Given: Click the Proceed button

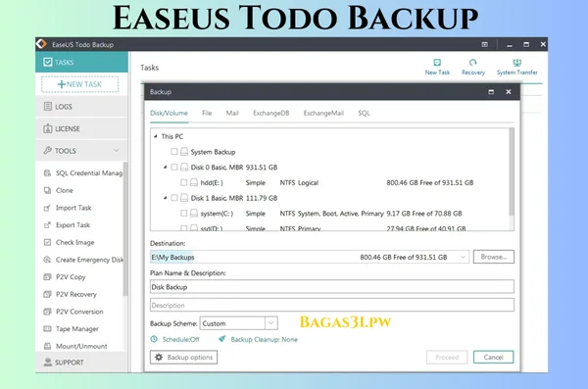Looking at the screenshot, I should pos(447,357).
